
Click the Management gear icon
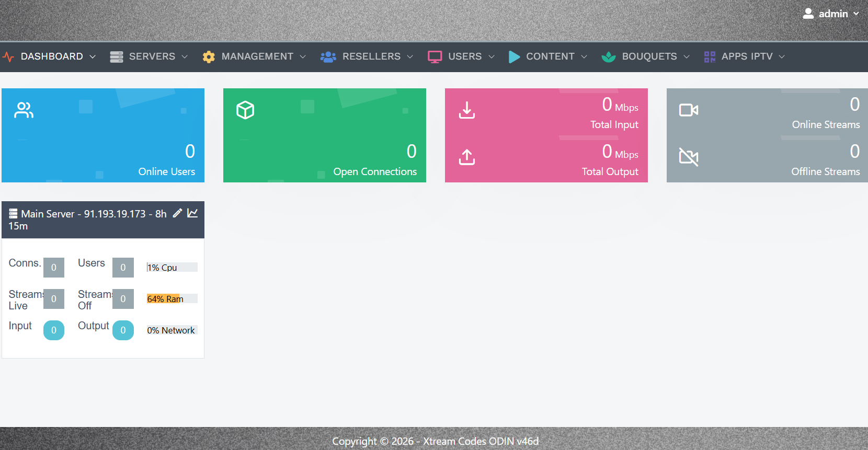[x=209, y=56]
